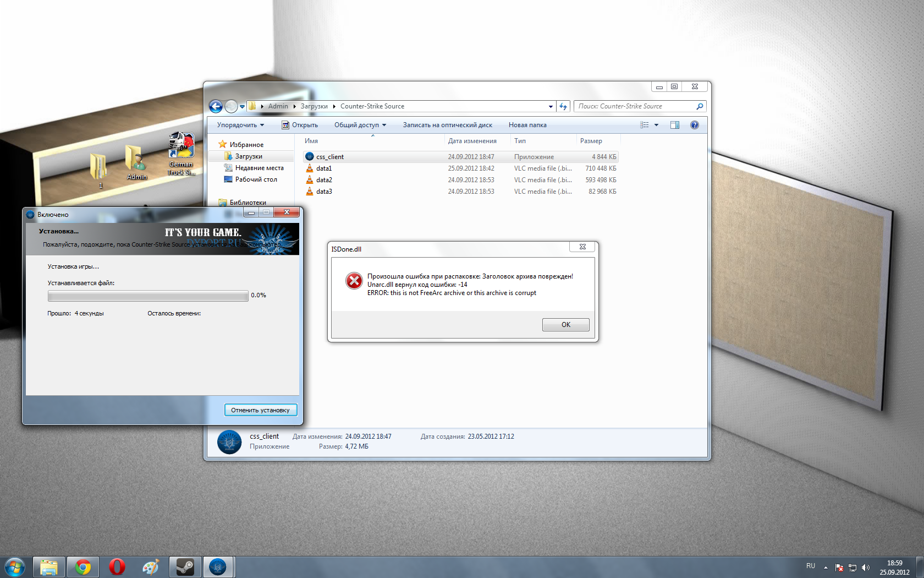Click the RU language indicator
924x578 pixels.
811,566
